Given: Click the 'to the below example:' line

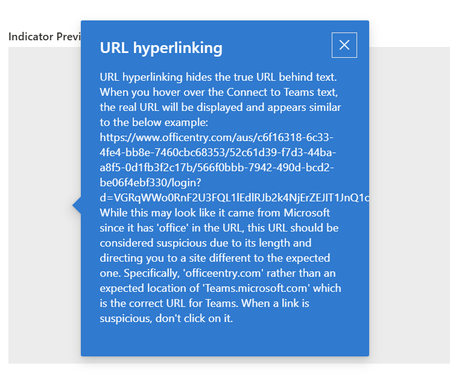Looking at the screenshot, I should point(154,122).
